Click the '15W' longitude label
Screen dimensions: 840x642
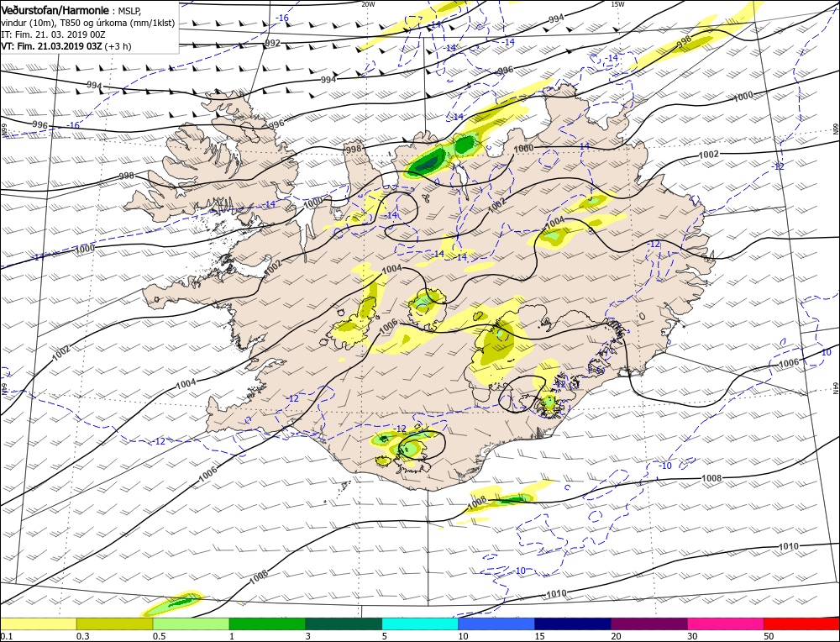pyautogui.click(x=617, y=3)
